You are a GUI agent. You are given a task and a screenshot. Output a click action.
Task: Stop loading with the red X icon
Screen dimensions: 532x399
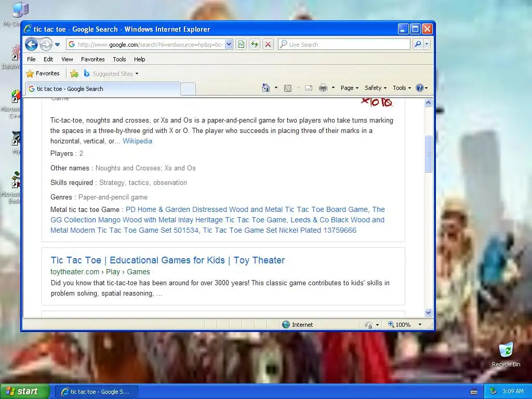[268, 45]
